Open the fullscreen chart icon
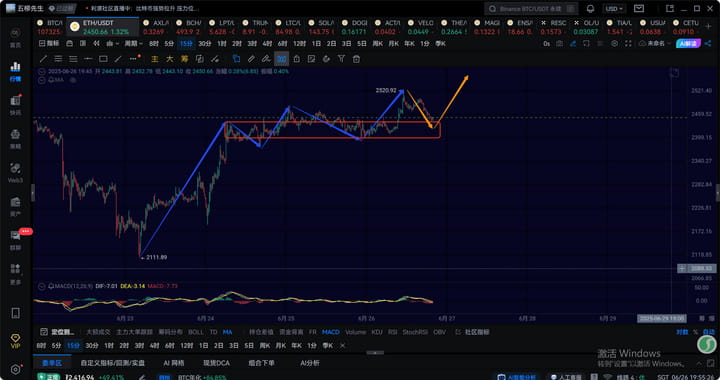The height and width of the screenshot is (380, 720). pos(628,44)
